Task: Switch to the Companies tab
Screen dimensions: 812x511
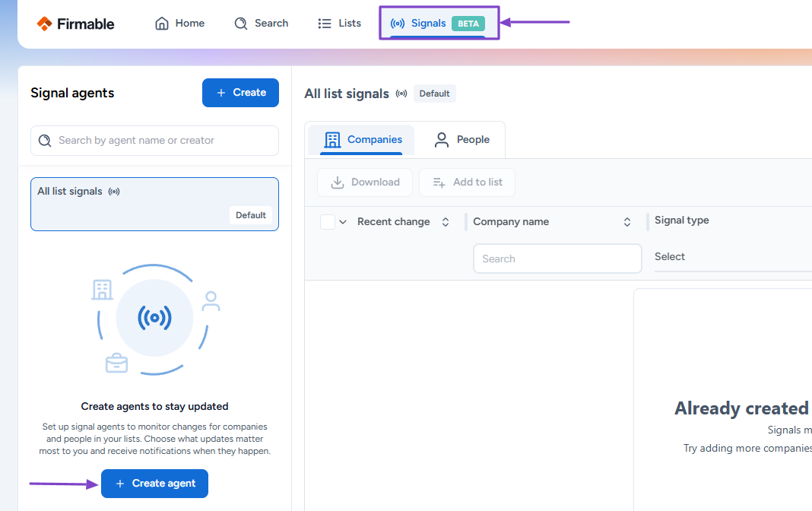Action: click(x=361, y=140)
